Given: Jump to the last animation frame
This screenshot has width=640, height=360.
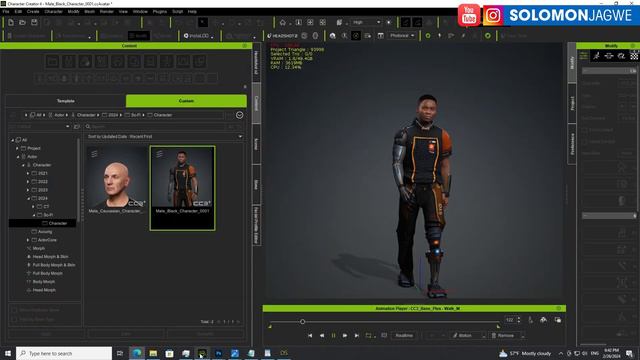Looking at the screenshot, I should [357, 336].
